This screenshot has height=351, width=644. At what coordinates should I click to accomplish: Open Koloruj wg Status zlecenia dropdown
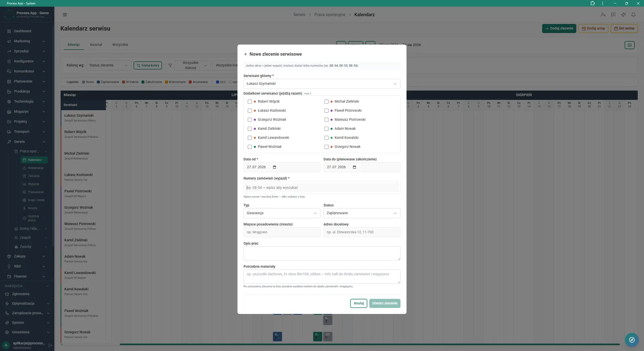coord(109,65)
